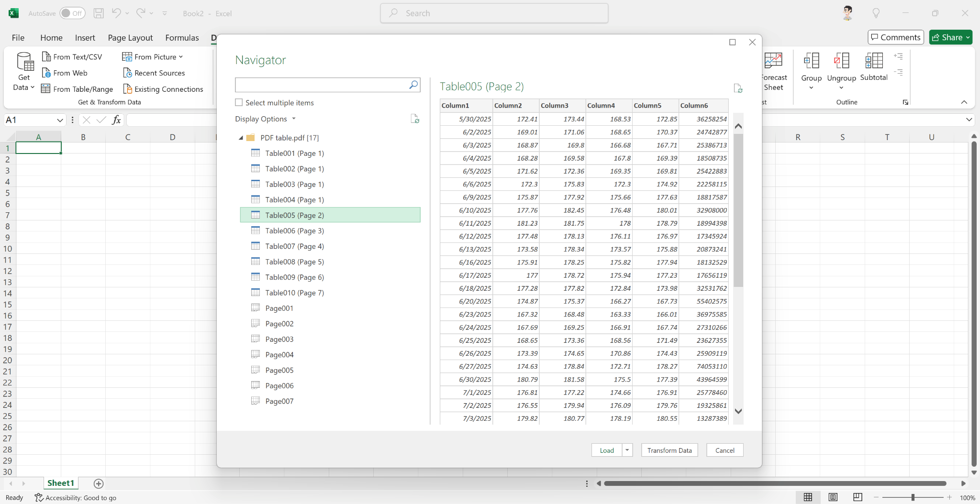Switch to Normal view

point(808,497)
